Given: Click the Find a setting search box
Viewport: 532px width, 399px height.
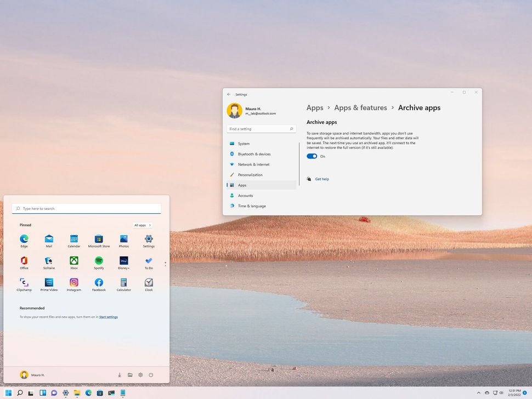Looking at the screenshot, I should 261,129.
